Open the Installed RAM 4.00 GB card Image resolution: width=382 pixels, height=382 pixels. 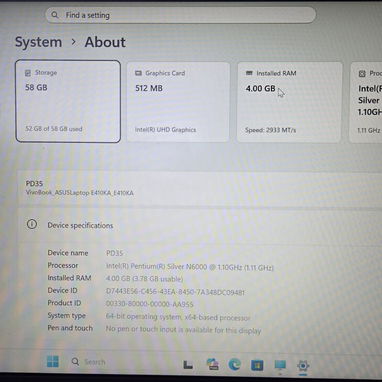pos(289,102)
